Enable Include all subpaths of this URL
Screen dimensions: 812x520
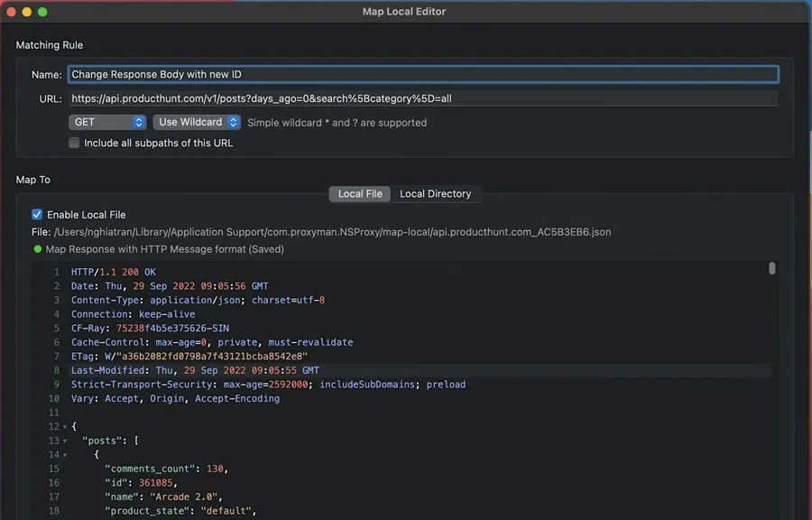pyautogui.click(x=74, y=143)
